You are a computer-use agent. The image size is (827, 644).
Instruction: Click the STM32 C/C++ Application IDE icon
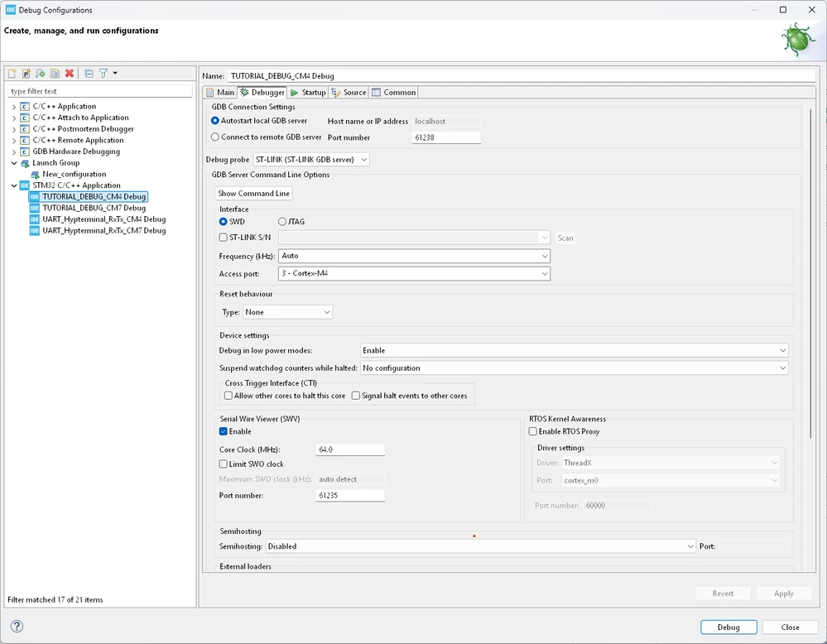[24, 185]
